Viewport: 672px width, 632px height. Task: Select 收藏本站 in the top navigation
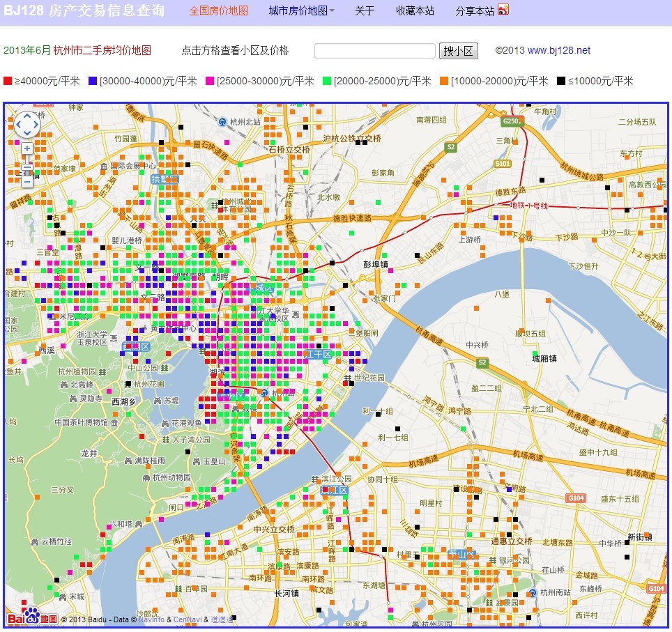coord(415,10)
